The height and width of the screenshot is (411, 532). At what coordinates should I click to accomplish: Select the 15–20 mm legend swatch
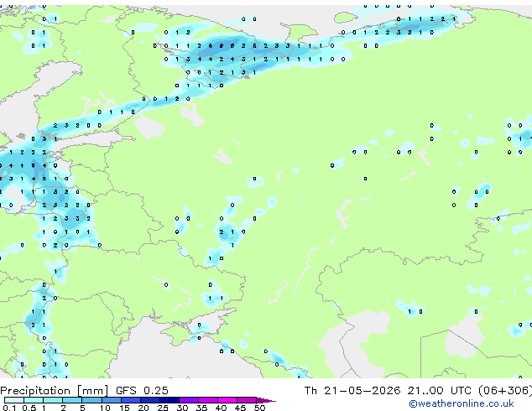click(x=131, y=400)
